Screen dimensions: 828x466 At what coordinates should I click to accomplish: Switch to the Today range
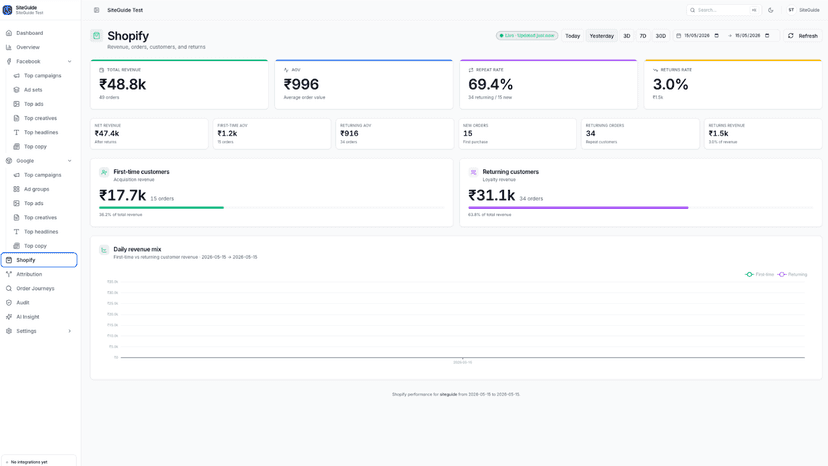572,36
